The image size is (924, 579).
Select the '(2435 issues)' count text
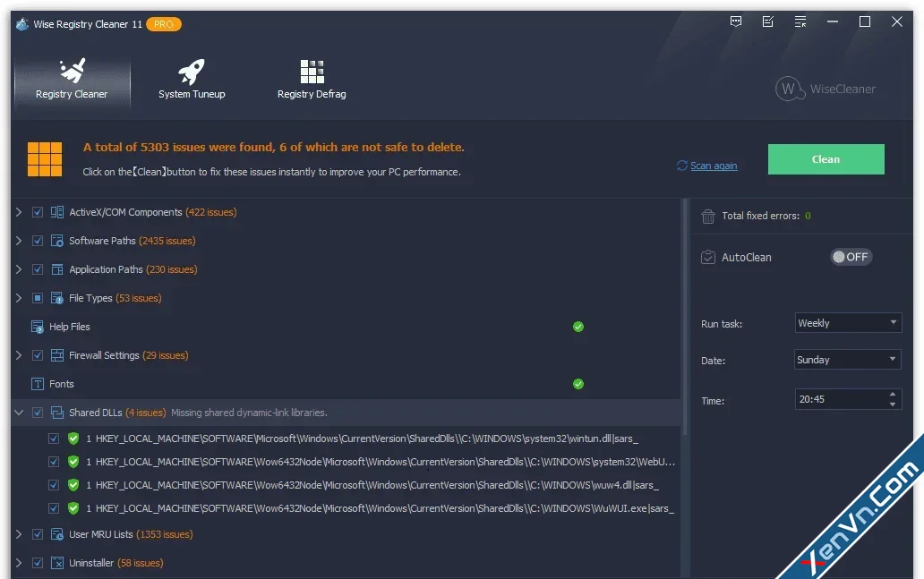pos(167,241)
